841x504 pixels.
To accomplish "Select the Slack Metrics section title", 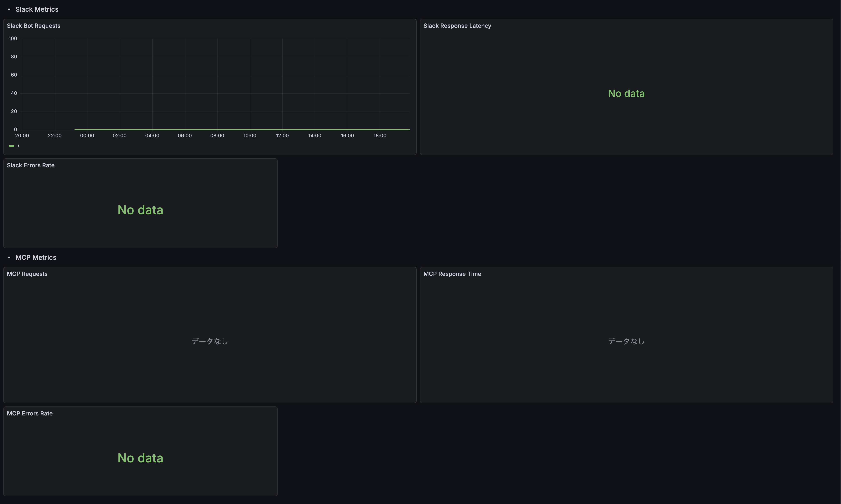I will point(37,9).
